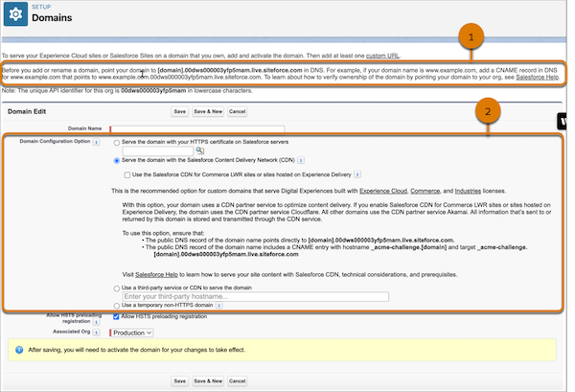Click the top Cancel button
This screenshot has height=392, width=575.
pos(238,111)
